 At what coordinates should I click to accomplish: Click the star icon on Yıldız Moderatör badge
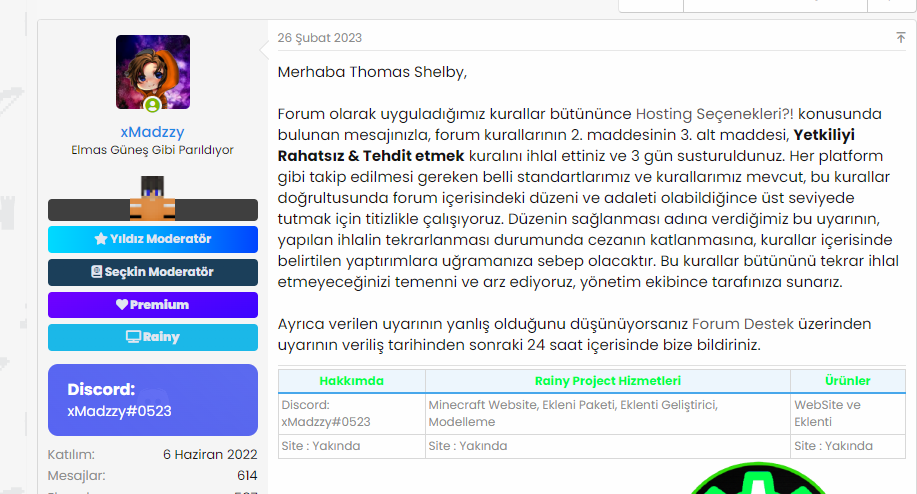pyautogui.click(x=101, y=239)
